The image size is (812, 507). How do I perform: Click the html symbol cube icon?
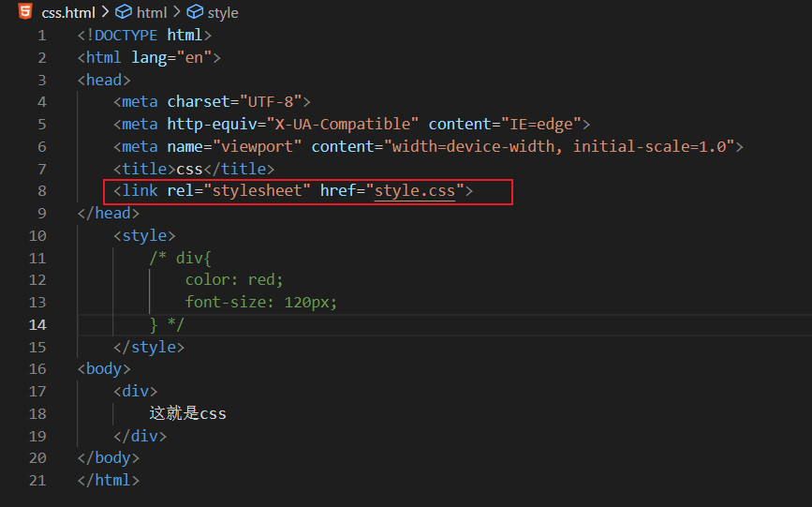(124, 11)
